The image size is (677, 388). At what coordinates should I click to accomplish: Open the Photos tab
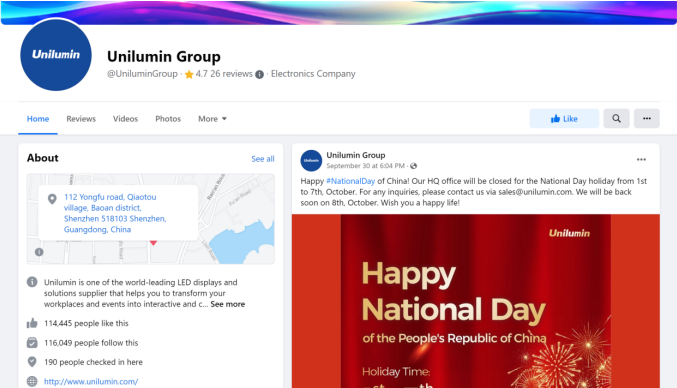click(x=168, y=119)
